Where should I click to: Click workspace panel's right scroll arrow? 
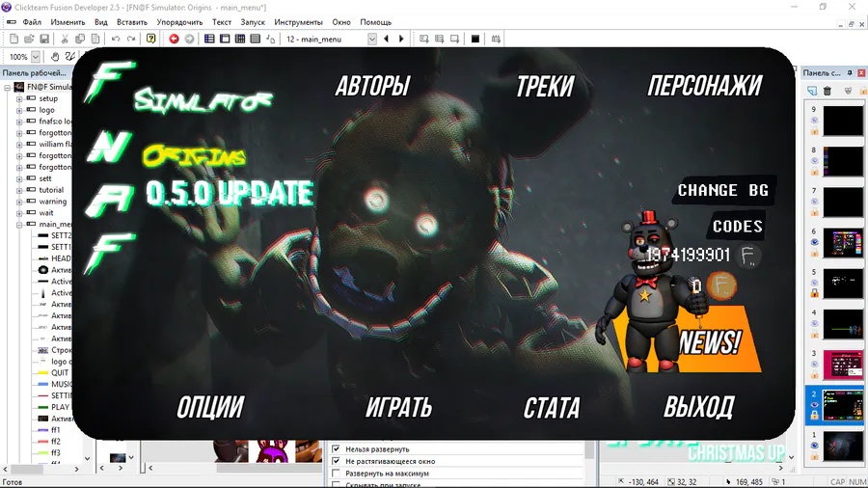(x=76, y=469)
